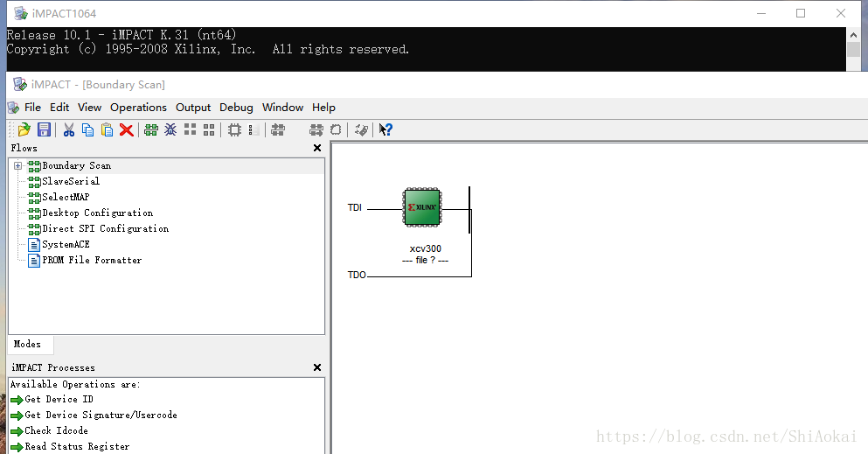This screenshot has height=454, width=868.
Task: Select the Desktop Configuration flow
Action: tap(97, 213)
